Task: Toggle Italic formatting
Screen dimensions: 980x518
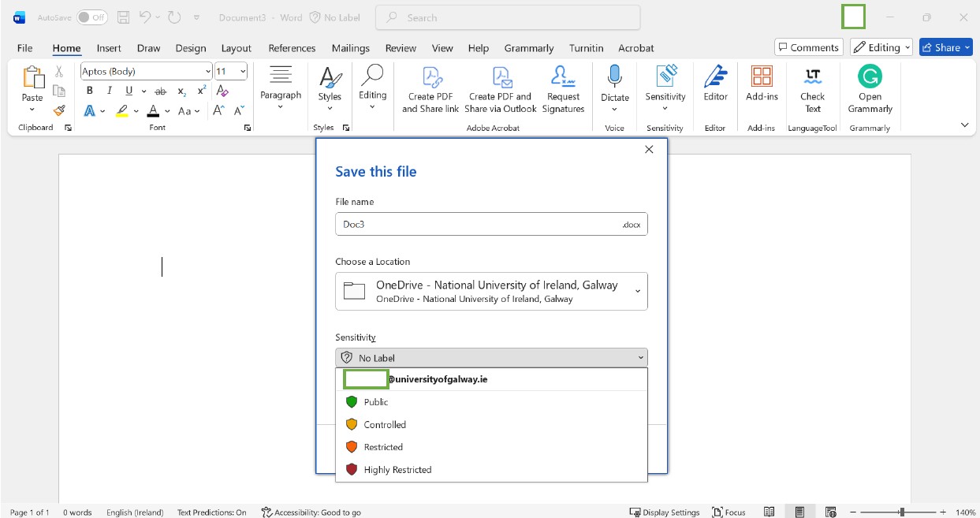Action: 110,91
